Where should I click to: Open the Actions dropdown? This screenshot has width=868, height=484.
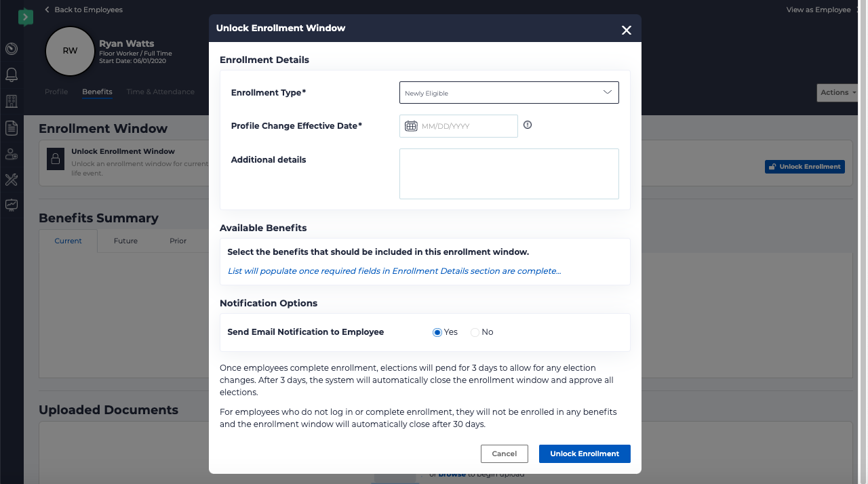click(x=838, y=92)
